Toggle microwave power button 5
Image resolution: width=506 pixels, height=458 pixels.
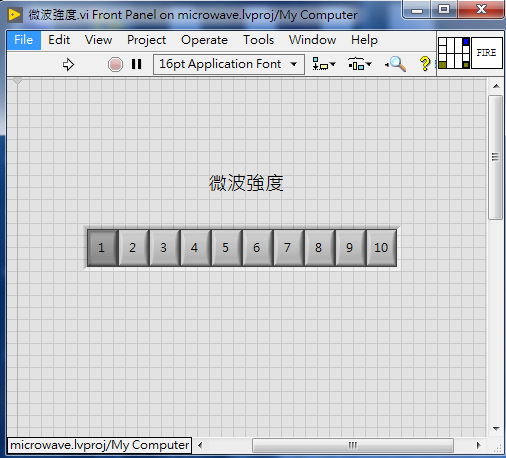point(226,248)
